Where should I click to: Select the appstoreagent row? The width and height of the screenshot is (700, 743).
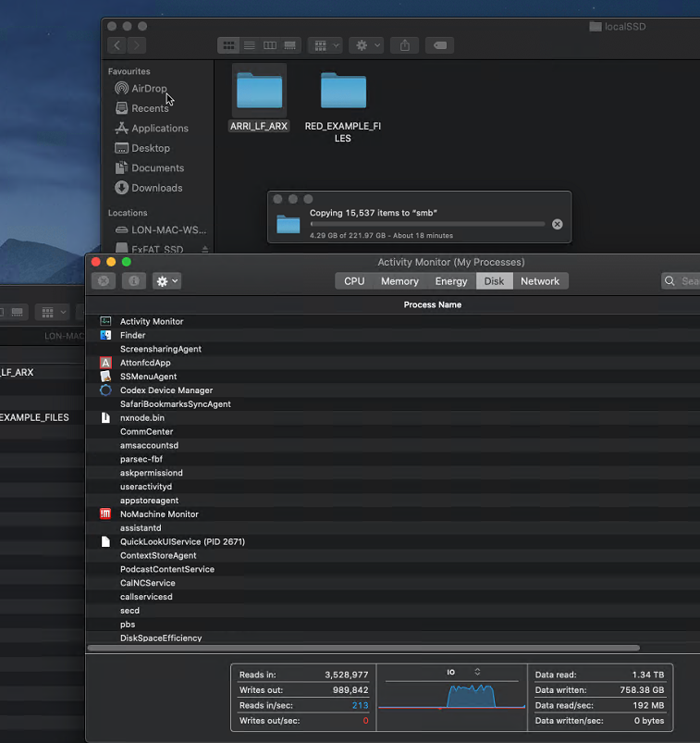tap(393, 501)
